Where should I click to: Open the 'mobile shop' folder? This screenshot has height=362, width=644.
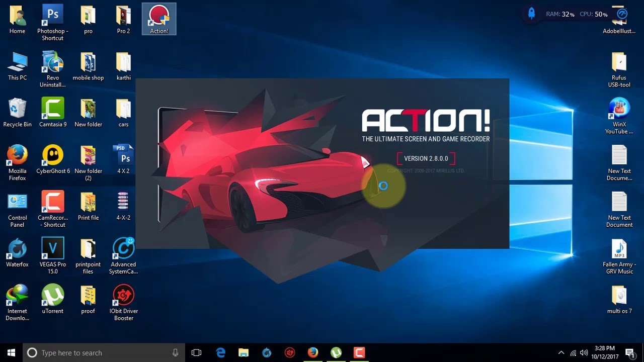coord(88,66)
